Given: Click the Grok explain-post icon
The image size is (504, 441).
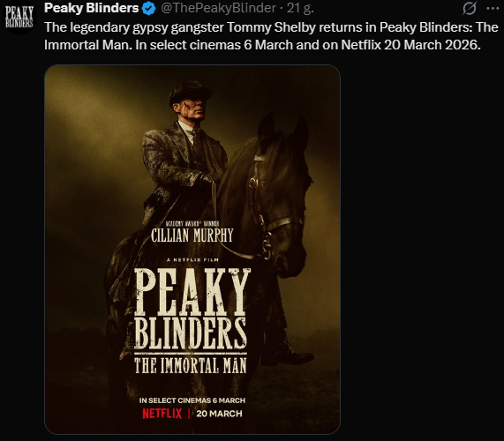Looking at the screenshot, I should pyautogui.click(x=470, y=8).
